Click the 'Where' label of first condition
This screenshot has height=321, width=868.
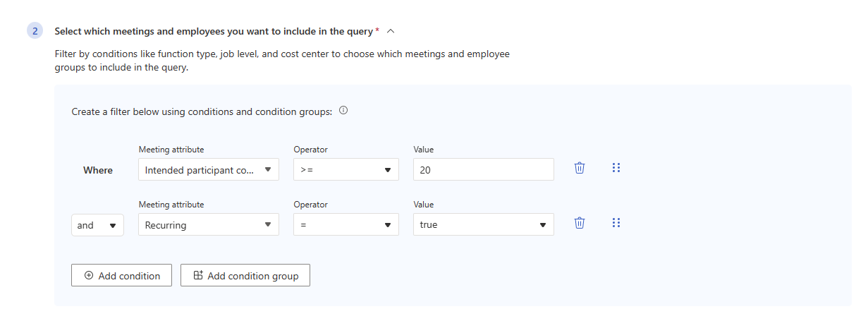98,170
